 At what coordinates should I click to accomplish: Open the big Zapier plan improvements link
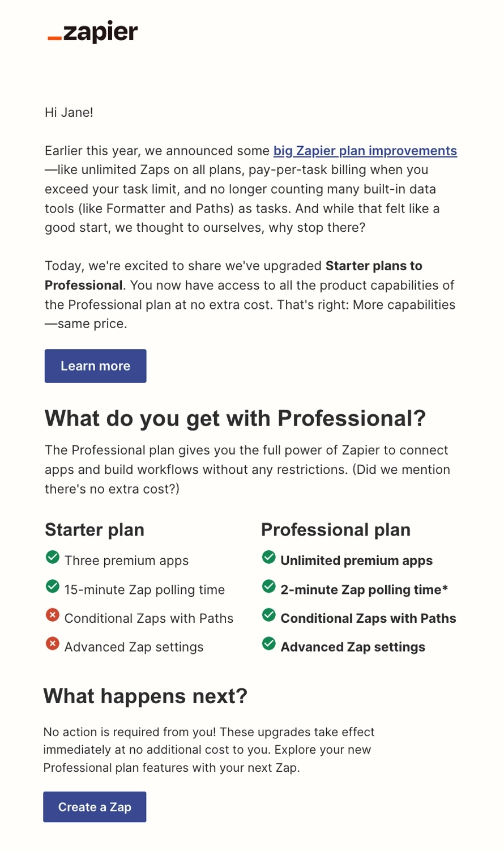[x=364, y=151]
